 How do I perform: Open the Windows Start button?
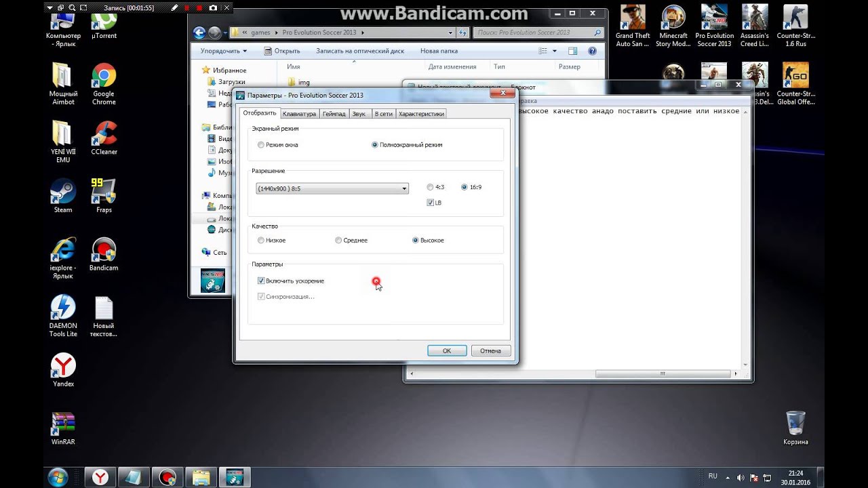(x=58, y=477)
